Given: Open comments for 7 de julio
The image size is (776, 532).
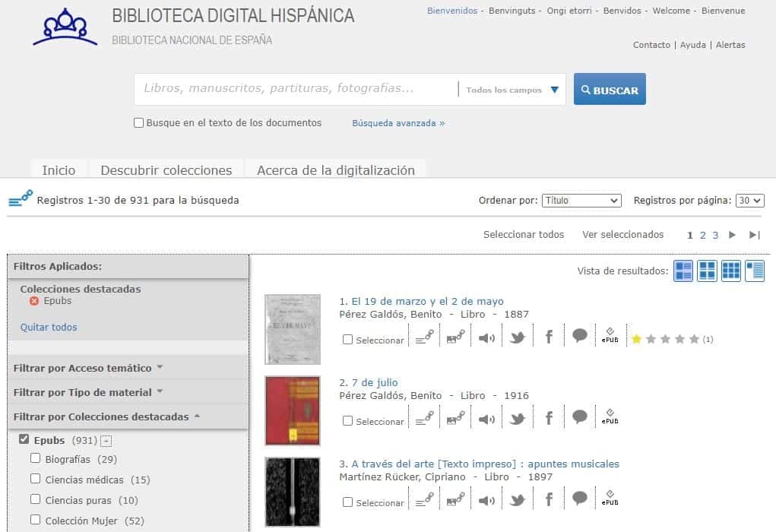Looking at the screenshot, I should click(x=579, y=416).
